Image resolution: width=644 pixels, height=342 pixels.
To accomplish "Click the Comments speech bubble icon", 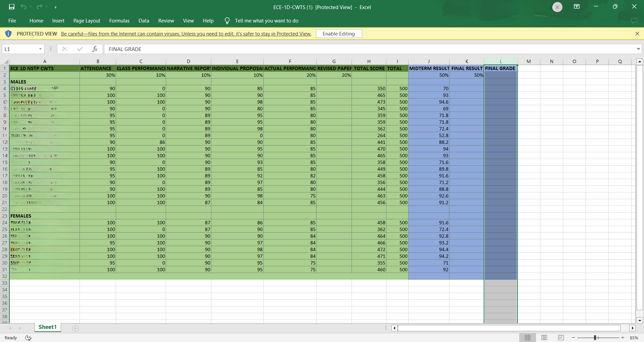I will 634,21.
